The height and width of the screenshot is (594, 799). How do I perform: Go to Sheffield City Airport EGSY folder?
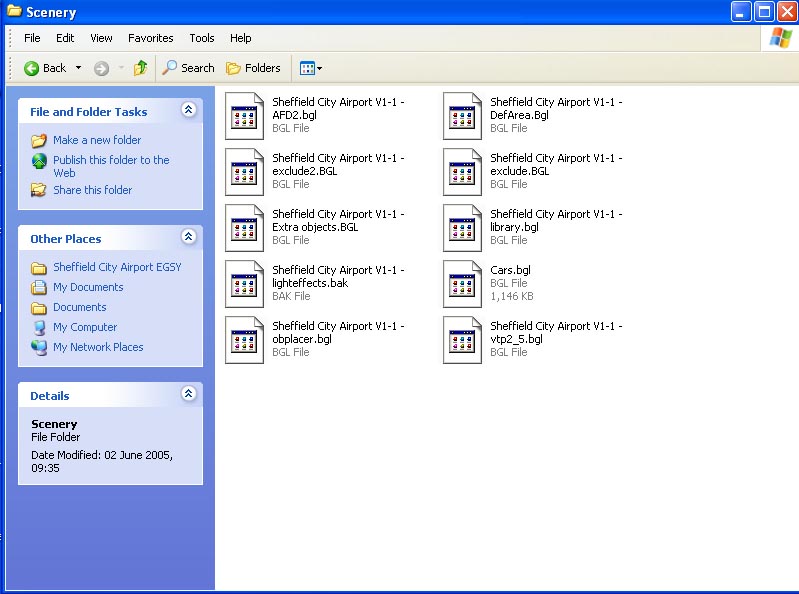[x=116, y=267]
